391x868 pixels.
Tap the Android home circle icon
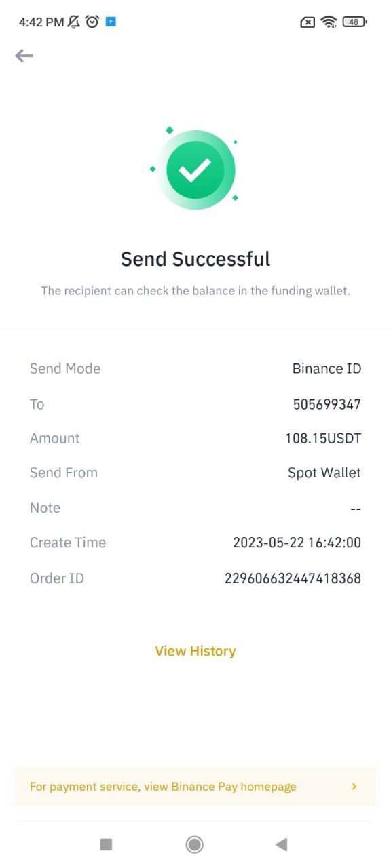tap(195, 844)
